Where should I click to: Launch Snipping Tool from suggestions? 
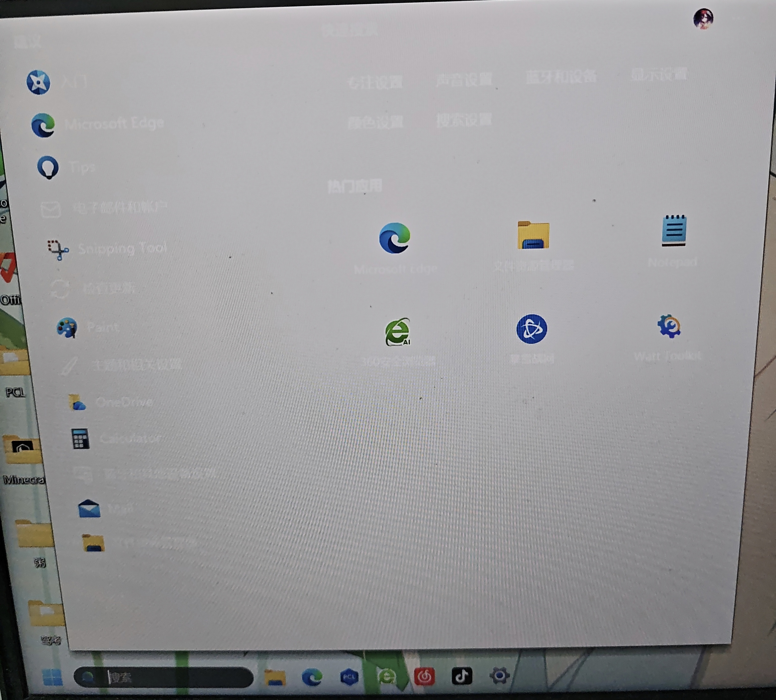point(107,249)
